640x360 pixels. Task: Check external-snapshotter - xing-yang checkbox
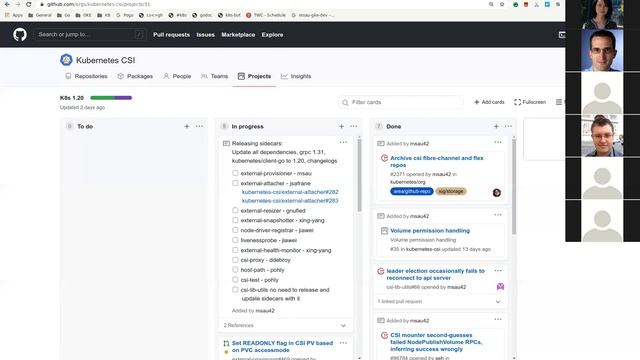[235, 220]
